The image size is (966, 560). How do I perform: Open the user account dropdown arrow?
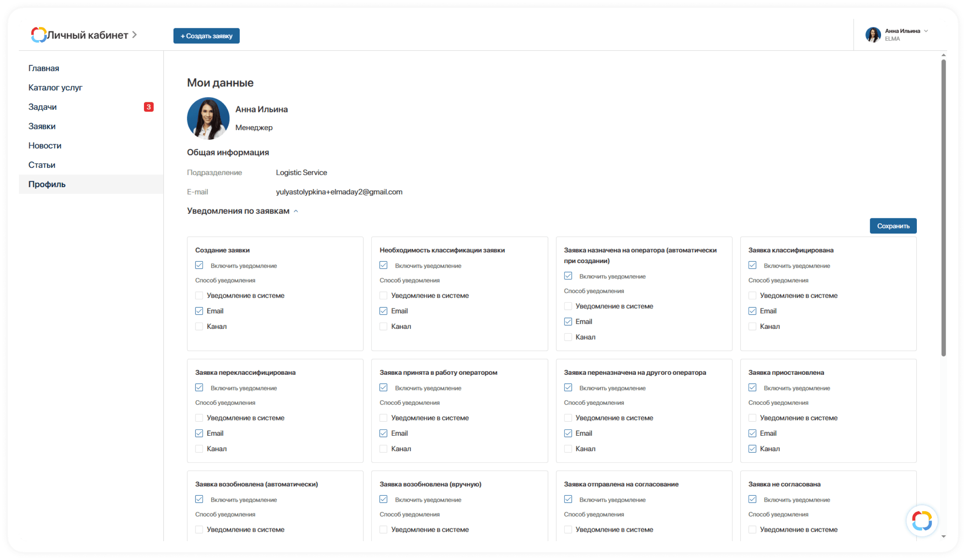[926, 31]
